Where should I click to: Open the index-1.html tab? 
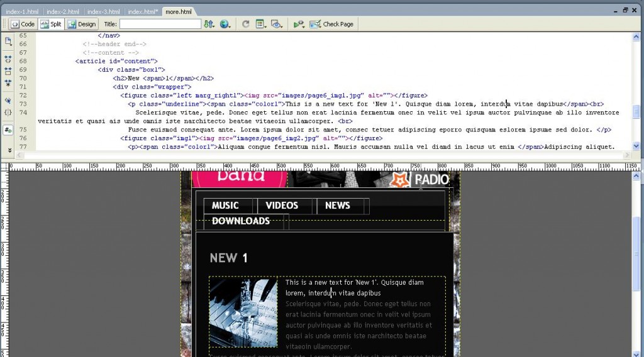tap(22, 11)
